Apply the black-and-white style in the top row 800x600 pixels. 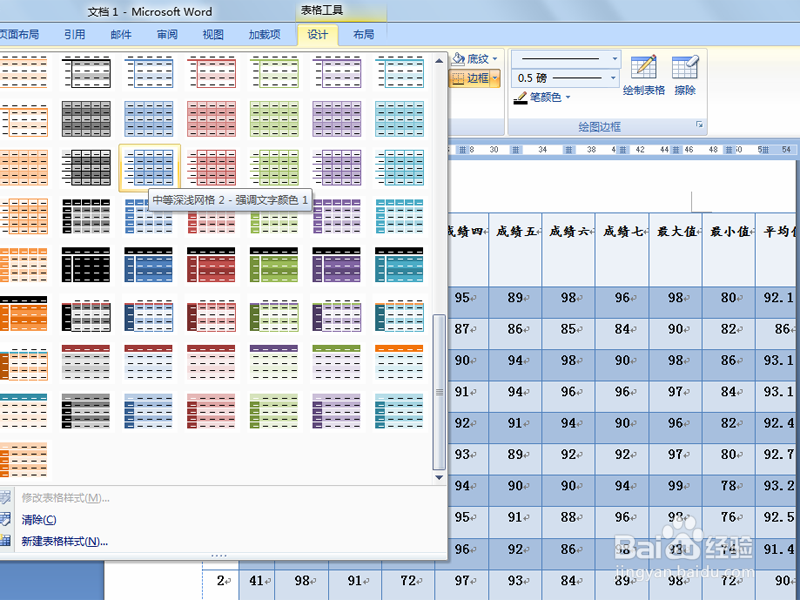[x=86, y=72]
